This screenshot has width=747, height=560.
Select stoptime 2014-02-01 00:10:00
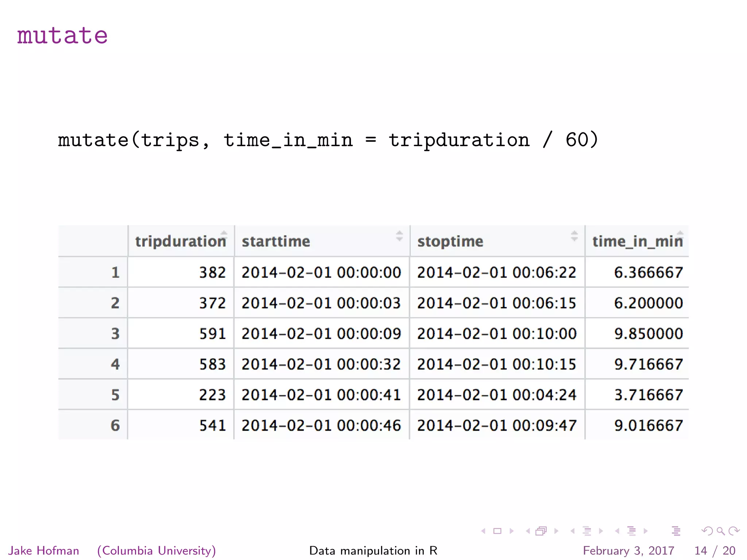coord(497,334)
